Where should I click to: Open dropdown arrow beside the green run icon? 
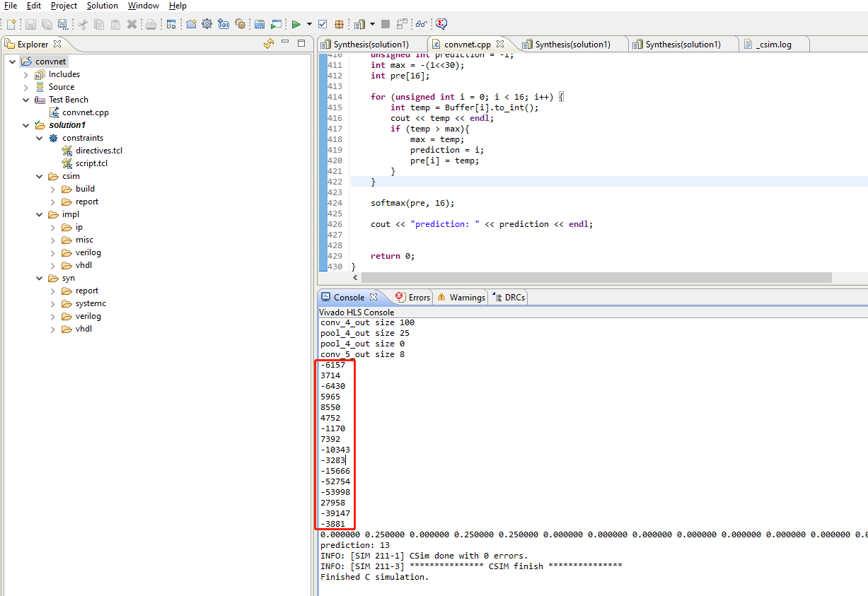pyautogui.click(x=309, y=24)
